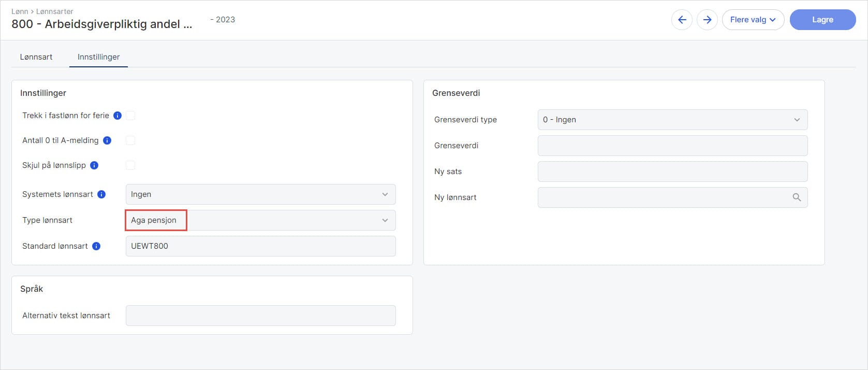This screenshot has height=370, width=868.
Task: Open the Flere valg menu button
Action: [x=753, y=20]
